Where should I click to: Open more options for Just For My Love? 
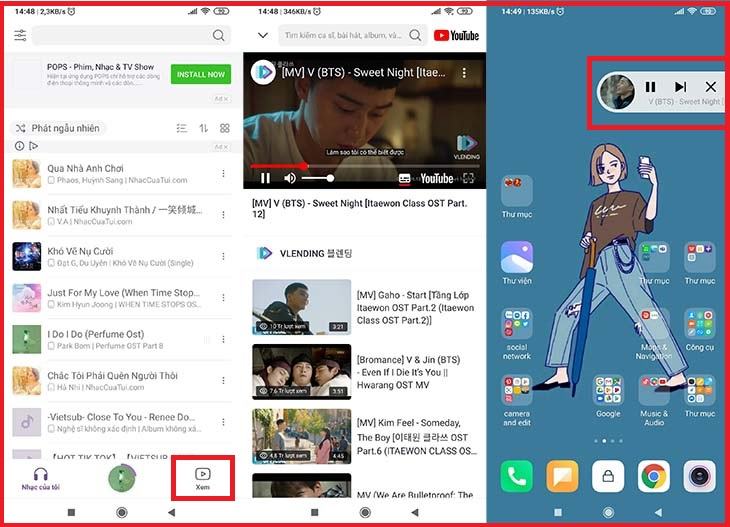click(223, 297)
